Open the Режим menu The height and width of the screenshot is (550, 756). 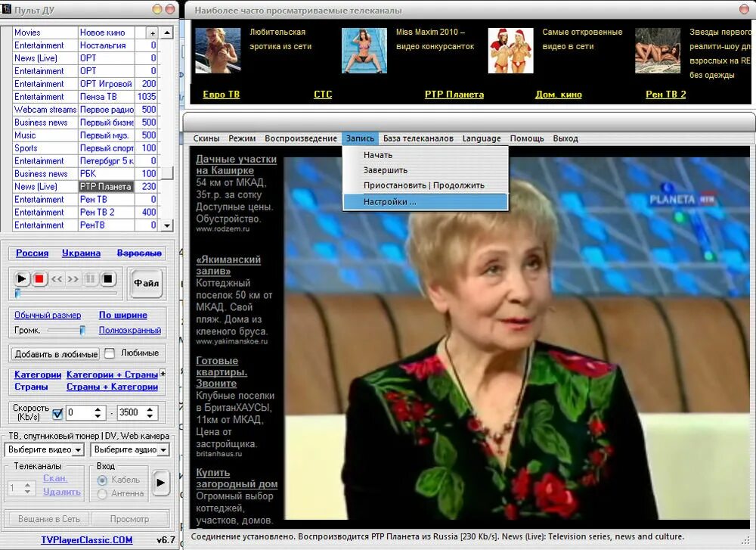[242, 138]
